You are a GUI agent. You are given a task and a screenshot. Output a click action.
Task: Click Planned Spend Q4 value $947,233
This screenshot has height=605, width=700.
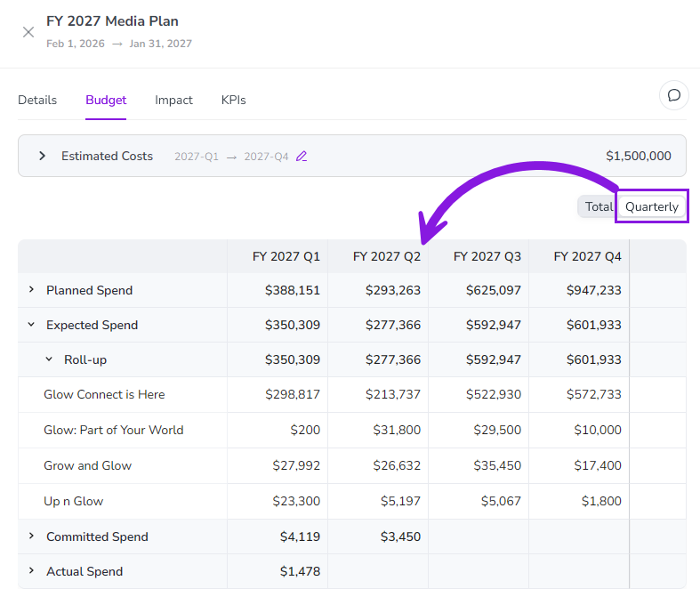(x=594, y=291)
